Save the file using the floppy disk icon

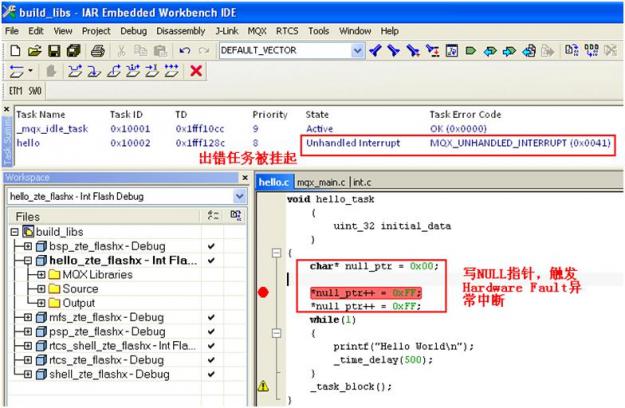(x=54, y=51)
